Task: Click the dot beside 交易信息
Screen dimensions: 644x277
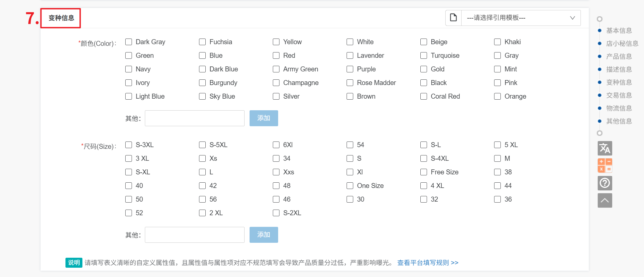Action: 600,95
